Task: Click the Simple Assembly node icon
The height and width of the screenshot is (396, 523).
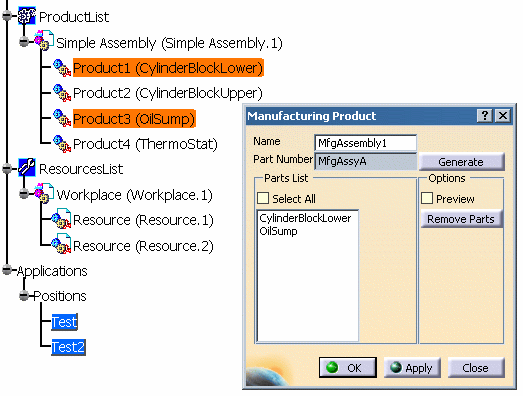Action: click(x=44, y=41)
